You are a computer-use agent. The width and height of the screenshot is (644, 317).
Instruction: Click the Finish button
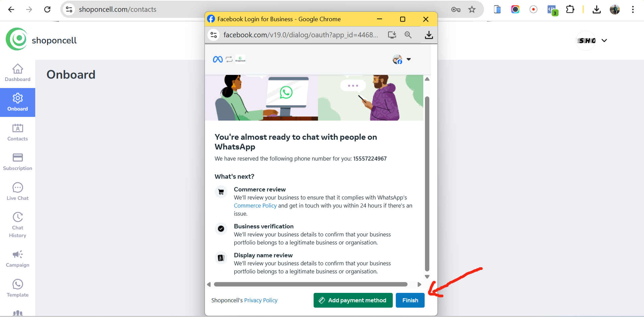pos(410,300)
